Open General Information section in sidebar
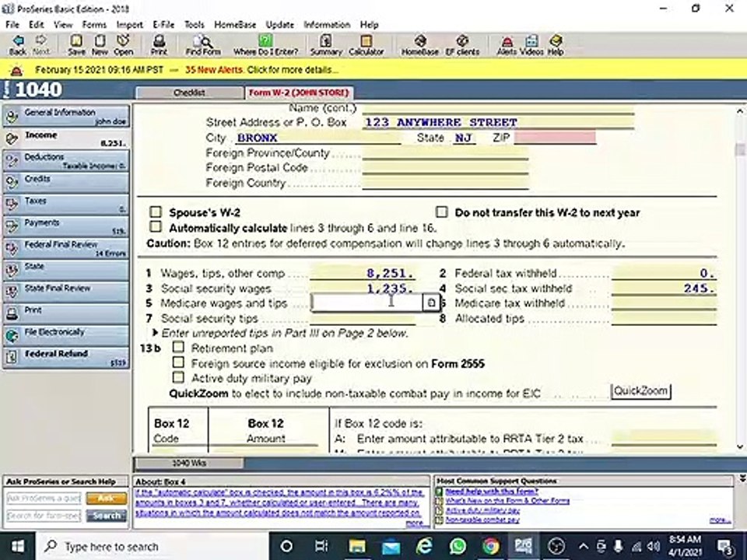This screenshot has width=747, height=560. [66, 116]
